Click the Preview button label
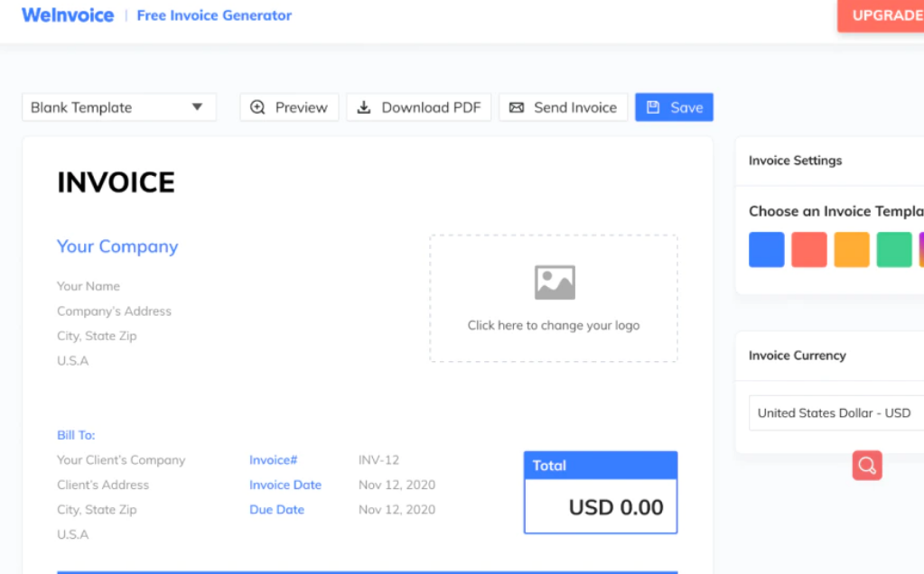Screen dimensions: 924x574 tap(301, 107)
